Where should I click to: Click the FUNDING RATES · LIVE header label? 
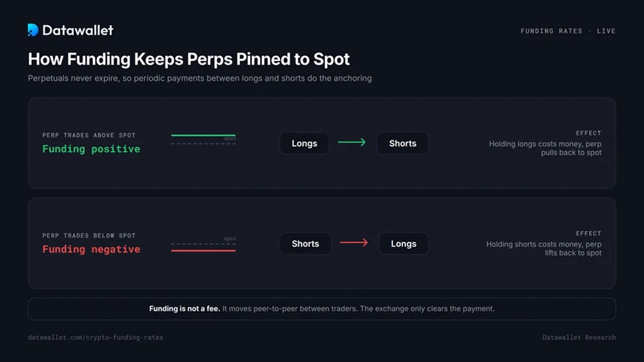[568, 31]
